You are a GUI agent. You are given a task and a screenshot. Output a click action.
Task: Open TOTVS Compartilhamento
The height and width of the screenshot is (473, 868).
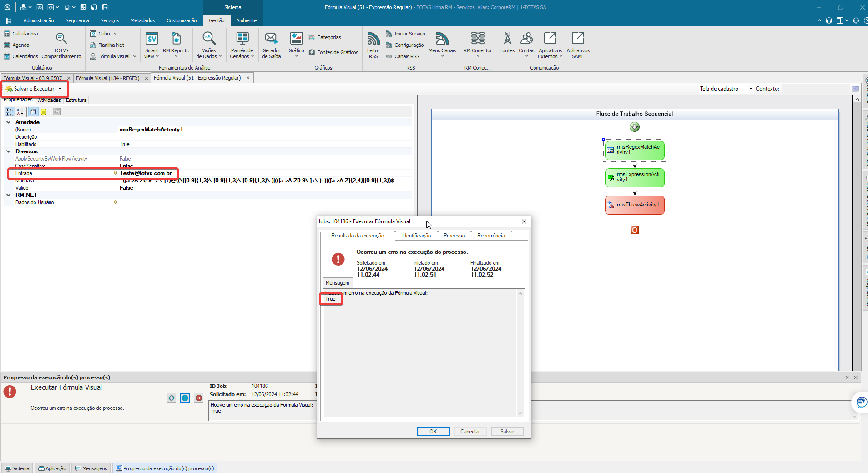pos(61,45)
